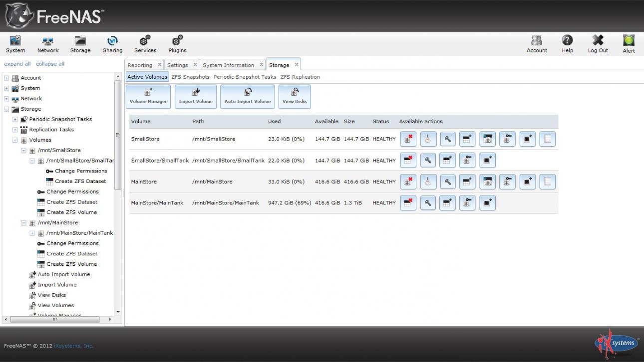The width and height of the screenshot is (644, 362).
Task: Select the Active Volumes sub-tab
Action: [147, 77]
